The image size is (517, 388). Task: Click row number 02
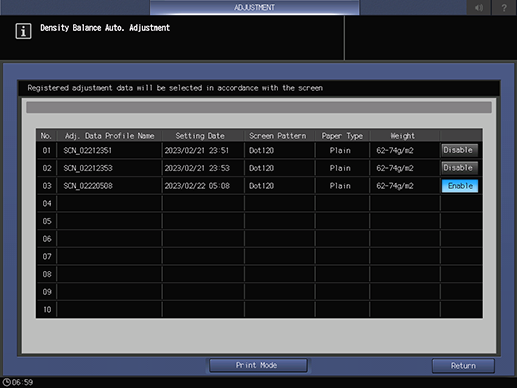tap(47, 168)
